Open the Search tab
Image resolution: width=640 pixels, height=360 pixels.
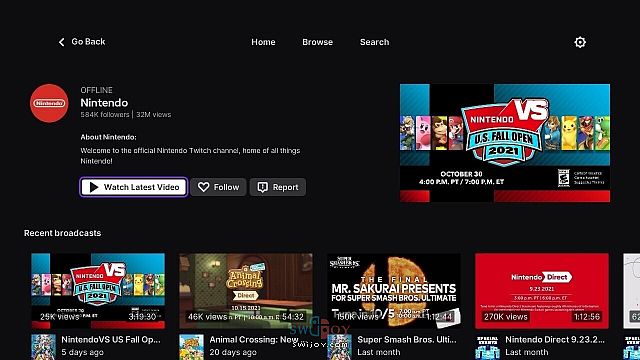[x=374, y=42]
